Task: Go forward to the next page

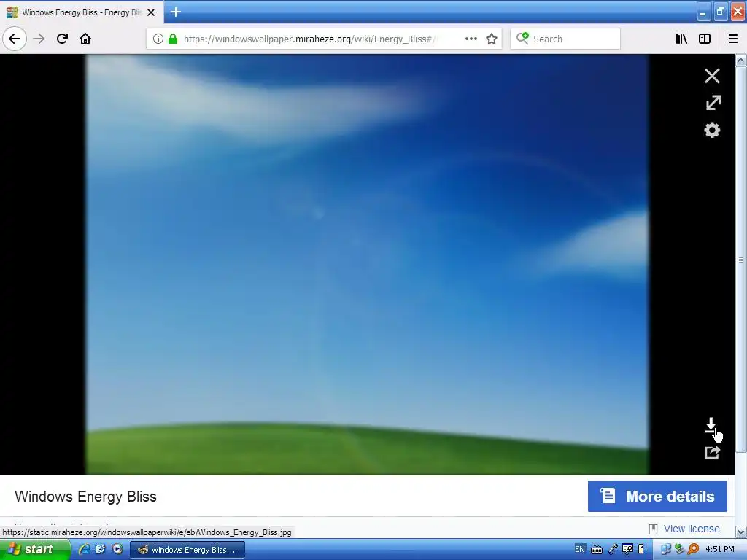Action: [x=39, y=39]
